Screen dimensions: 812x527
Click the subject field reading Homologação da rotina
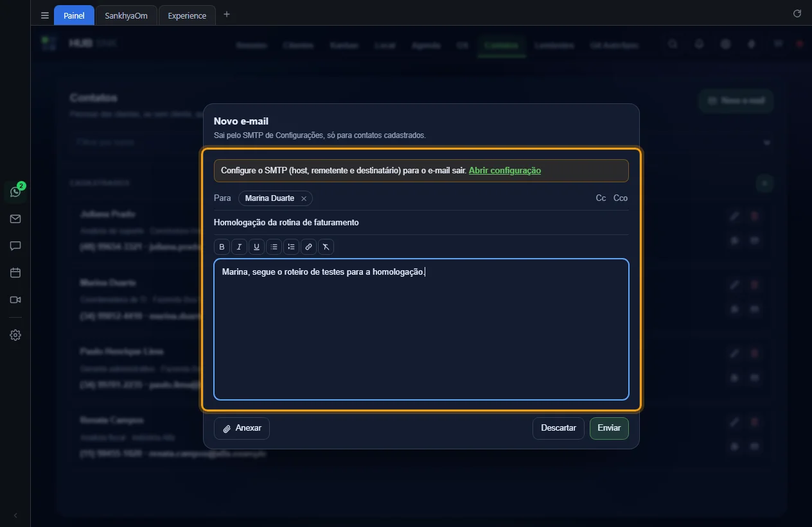coord(421,223)
